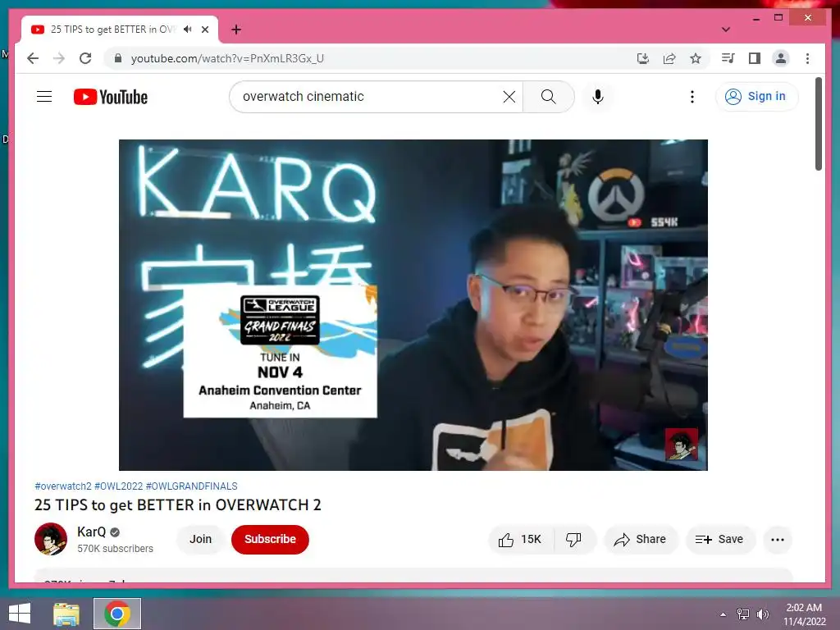The width and height of the screenshot is (840, 630).
Task: Open Chrome three-dot menu
Action: [x=807, y=58]
